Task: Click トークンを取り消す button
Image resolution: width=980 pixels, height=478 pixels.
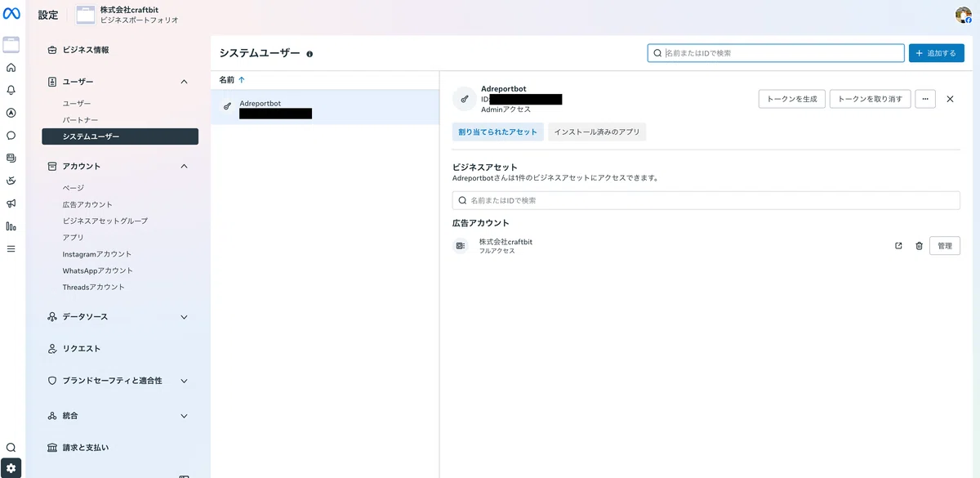Action: (870, 99)
